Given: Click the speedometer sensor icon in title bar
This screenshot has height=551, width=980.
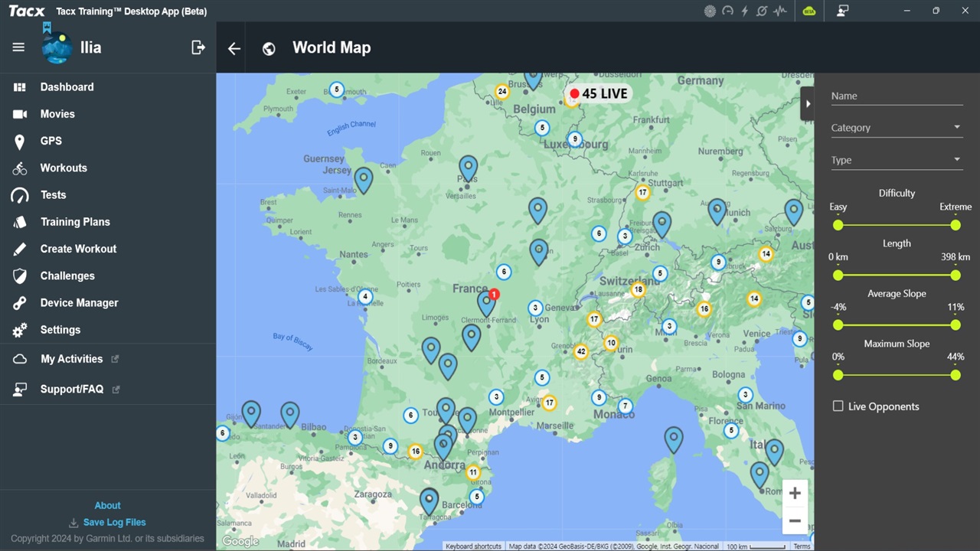Looking at the screenshot, I should pos(727,11).
